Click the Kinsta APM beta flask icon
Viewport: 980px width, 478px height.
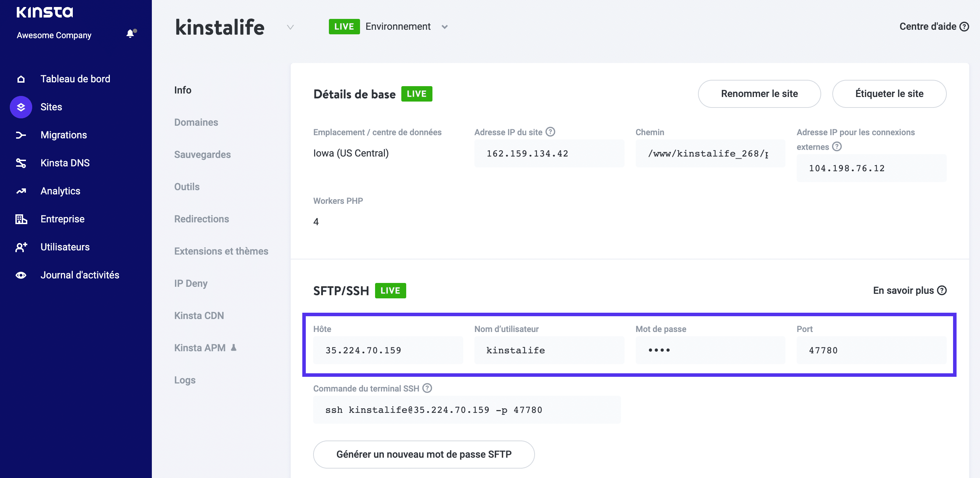point(234,347)
